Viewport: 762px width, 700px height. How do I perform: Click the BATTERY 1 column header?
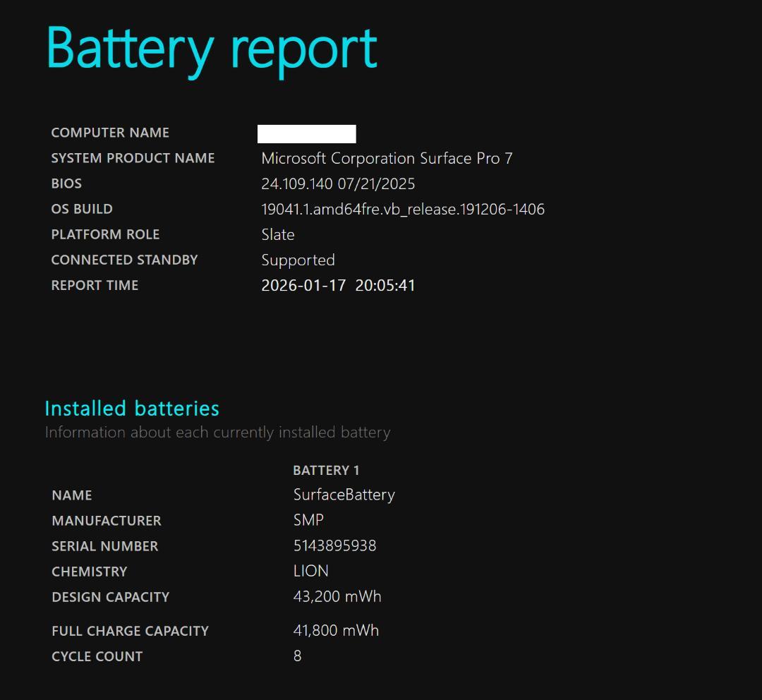[x=326, y=470]
